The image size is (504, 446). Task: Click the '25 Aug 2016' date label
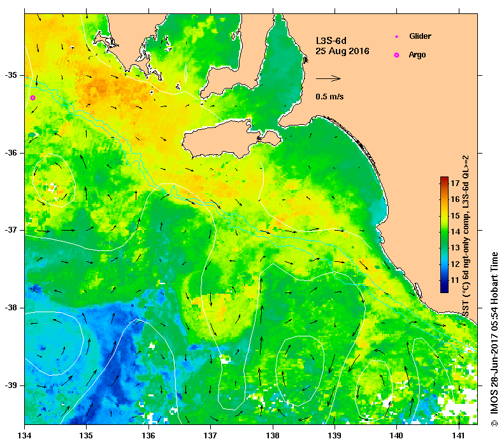[342, 51]
